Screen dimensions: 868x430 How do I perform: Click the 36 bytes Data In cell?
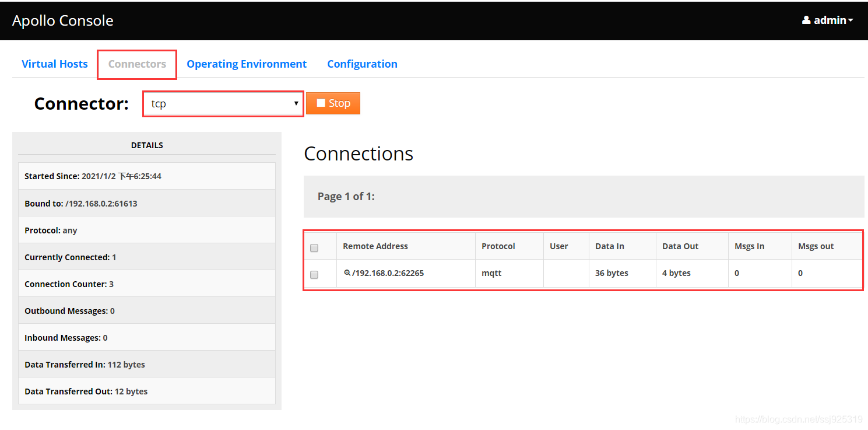tap(623, 273)
